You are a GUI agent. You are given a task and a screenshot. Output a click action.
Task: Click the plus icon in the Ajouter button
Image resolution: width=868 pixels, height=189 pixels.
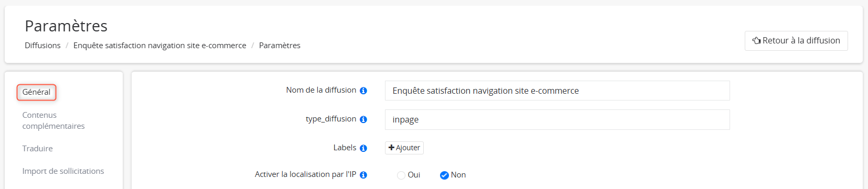391,148
